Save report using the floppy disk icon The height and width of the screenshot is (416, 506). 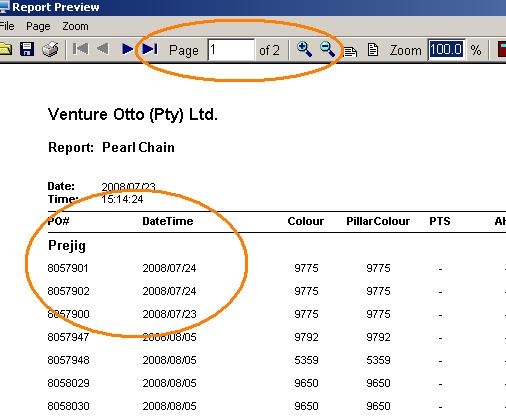[27, 49]
